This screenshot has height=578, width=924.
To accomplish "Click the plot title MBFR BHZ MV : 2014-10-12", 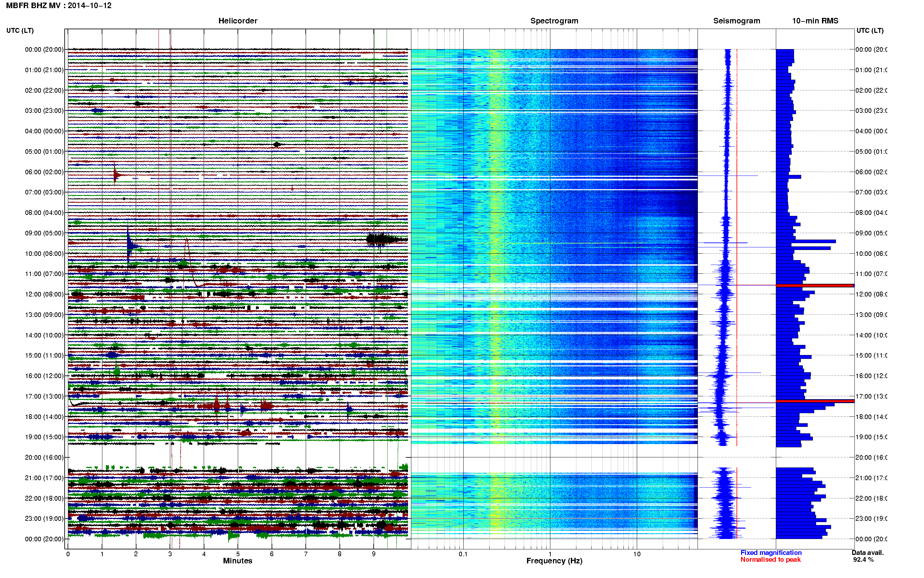I will (x=58, y=5).
